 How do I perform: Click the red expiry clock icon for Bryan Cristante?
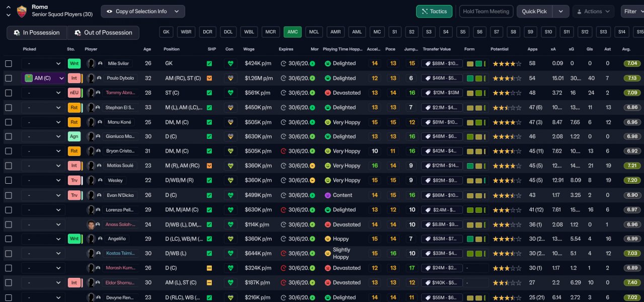point(283,152)
